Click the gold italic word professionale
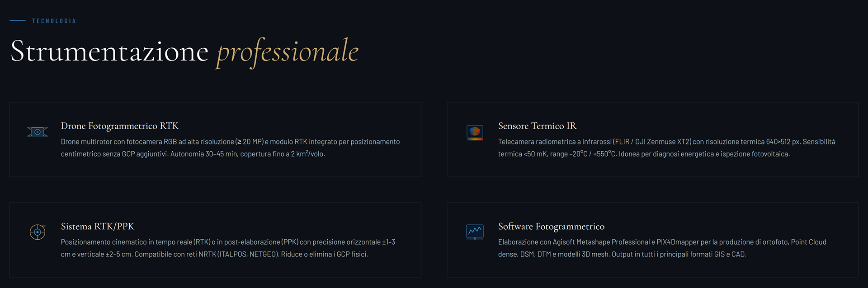868x288 pixels. [x=288, y=52]
